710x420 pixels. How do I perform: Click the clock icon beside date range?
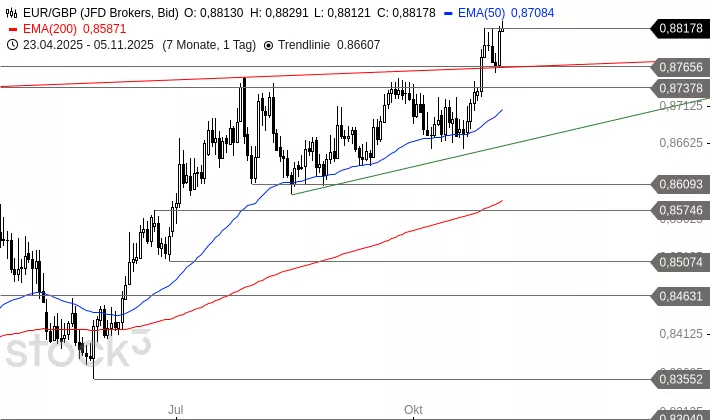(x=11, y=45)
